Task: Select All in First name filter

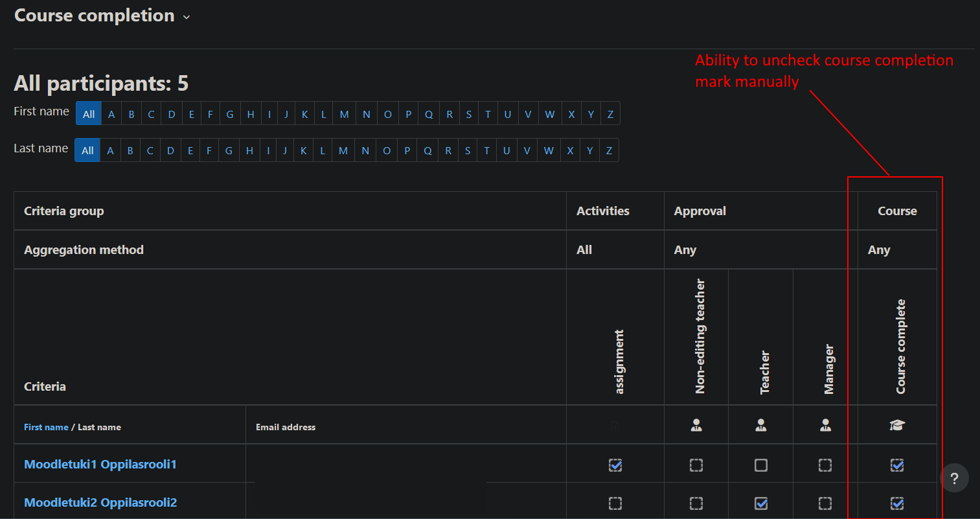Action: point(89,113)
